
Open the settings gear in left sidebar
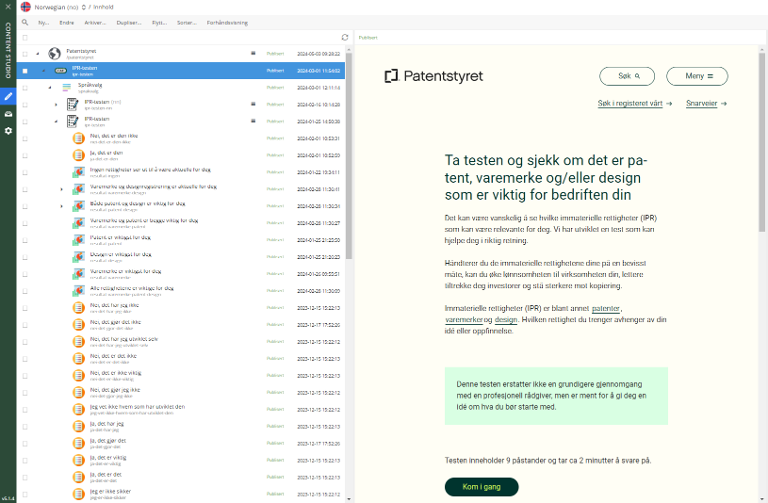point(8,131)
